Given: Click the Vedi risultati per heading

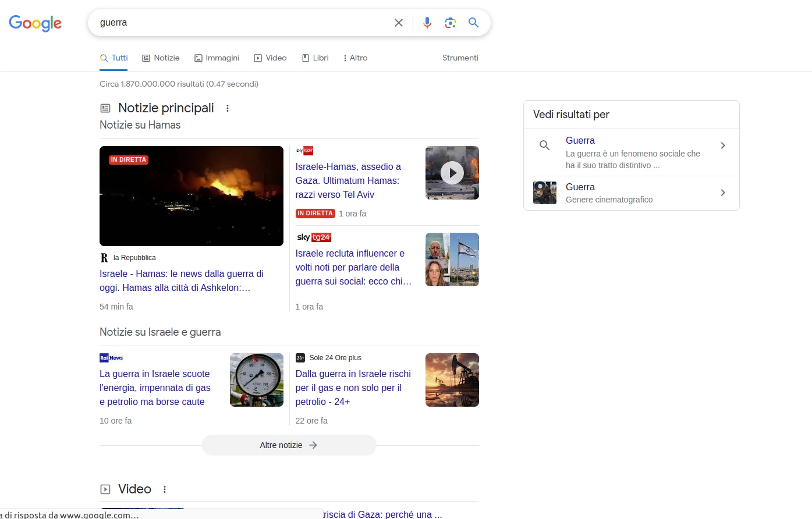Looking at the screenshot, I should click(571, 115).
